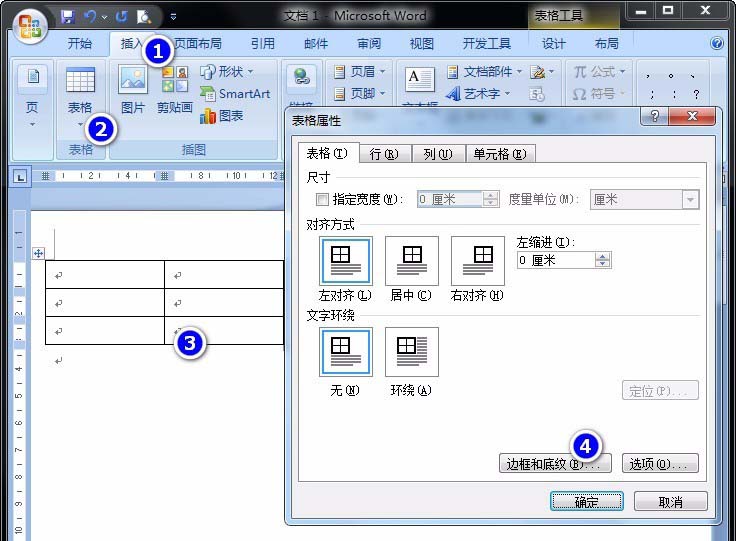Switch to the 审阅 Review ribbon tab

[369, 44]
